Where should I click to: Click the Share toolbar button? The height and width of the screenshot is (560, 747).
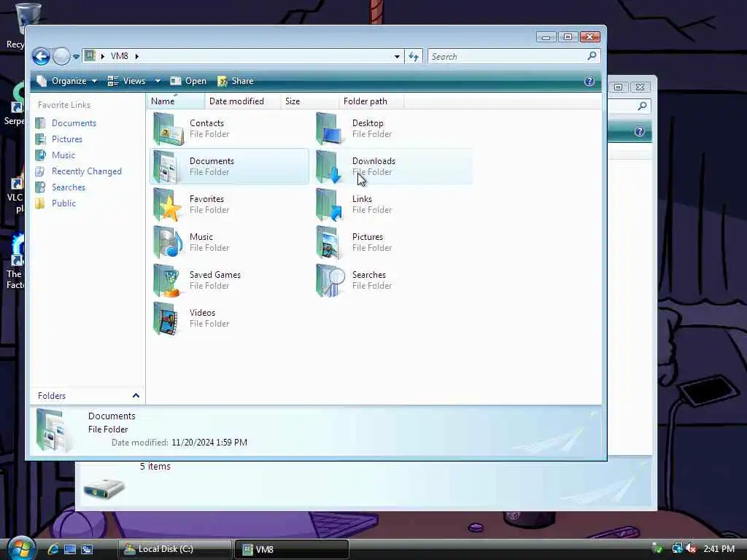[236, 81]
